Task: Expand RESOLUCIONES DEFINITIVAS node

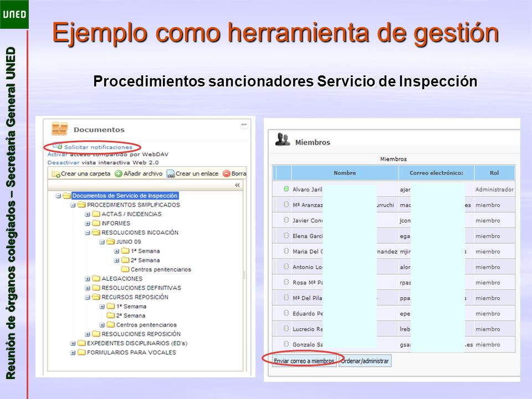Action: click(87, 288)
